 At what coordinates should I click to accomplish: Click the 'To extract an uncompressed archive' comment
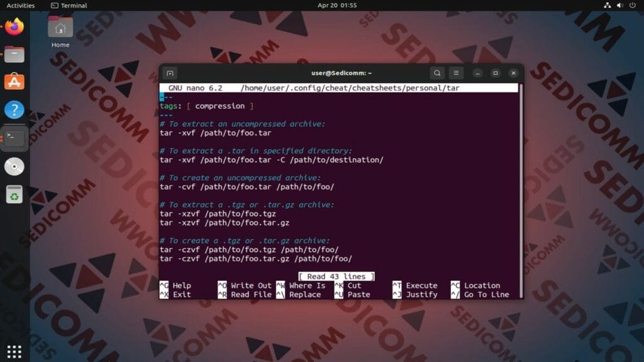pos(242,124)
